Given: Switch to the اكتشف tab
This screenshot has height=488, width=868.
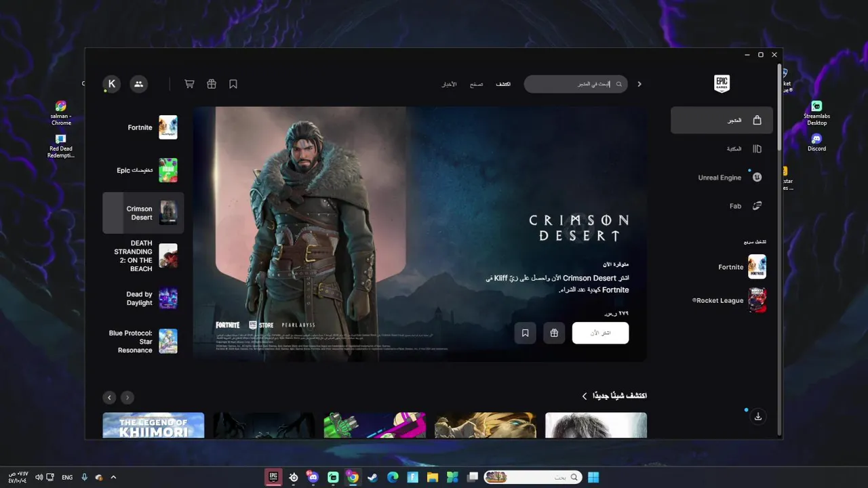Looking at the screenshot, I should coord(503,84).
